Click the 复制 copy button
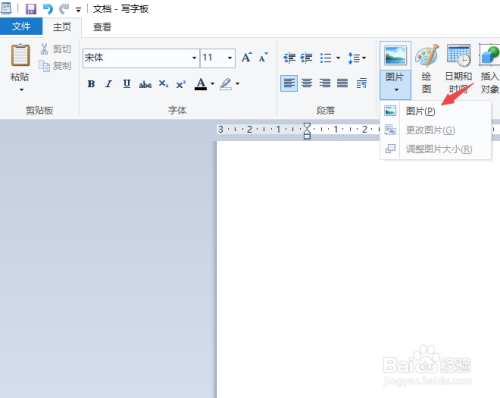Image resolution: width=500 pixels, height=398 pixels. (x=55, y=66)
